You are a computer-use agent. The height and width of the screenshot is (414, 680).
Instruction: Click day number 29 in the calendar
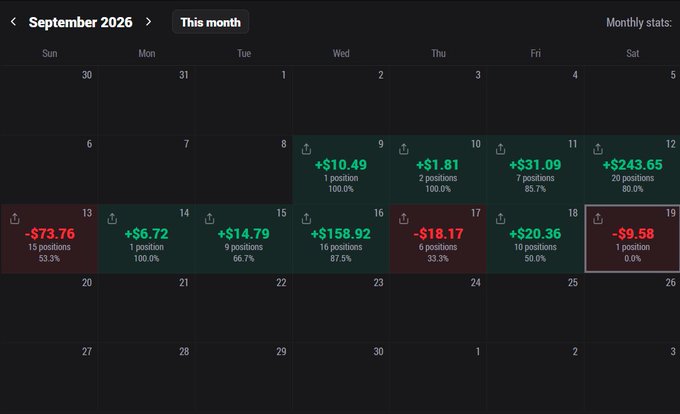tap(281, 352)
